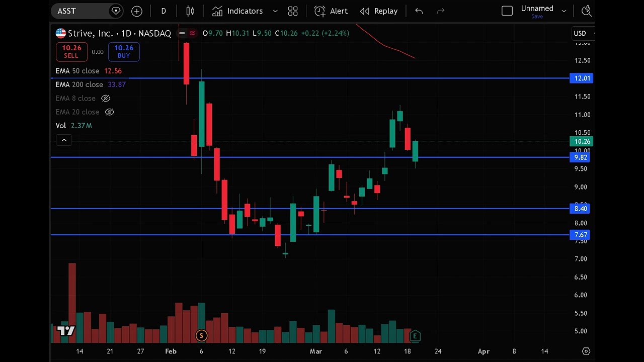This screenshot has width=644, height=362.
Task: Open the USD currency dropdown
Action: pyautogui.click(x=584, y=33)
